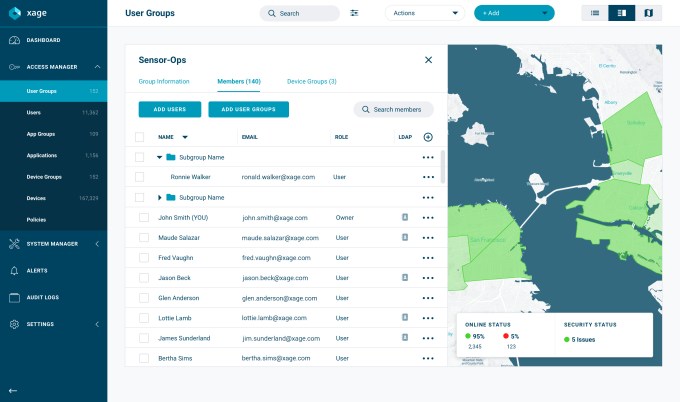Focus the Search members field

pos(393,109)
